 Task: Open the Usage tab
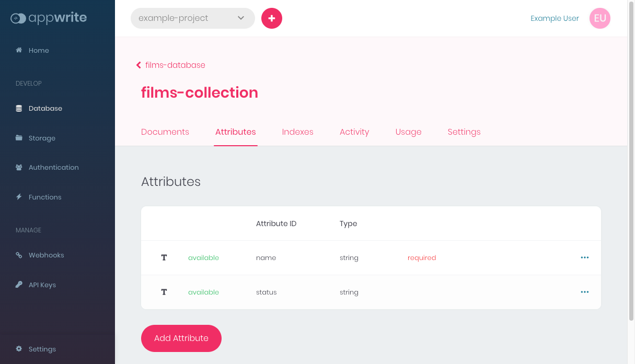408,132
